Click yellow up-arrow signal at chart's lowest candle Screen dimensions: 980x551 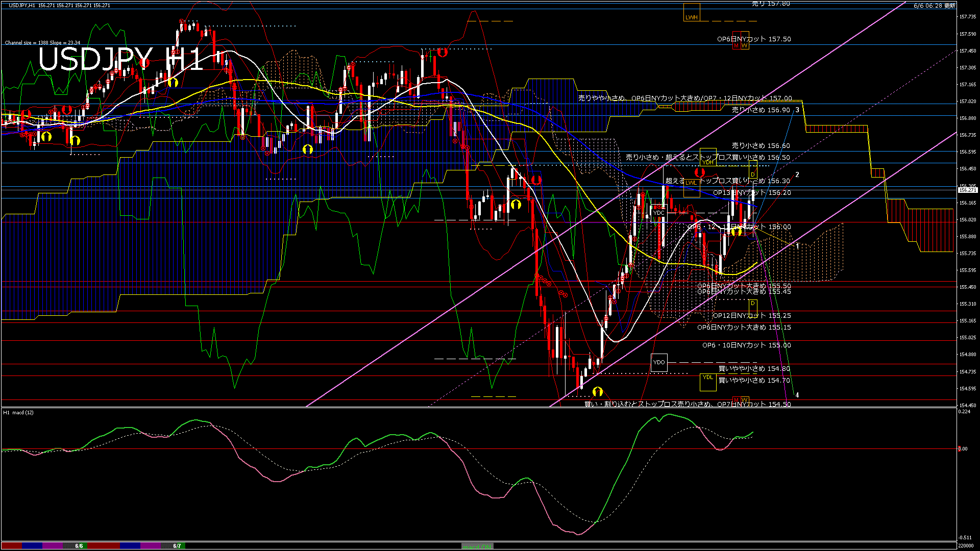598,392
